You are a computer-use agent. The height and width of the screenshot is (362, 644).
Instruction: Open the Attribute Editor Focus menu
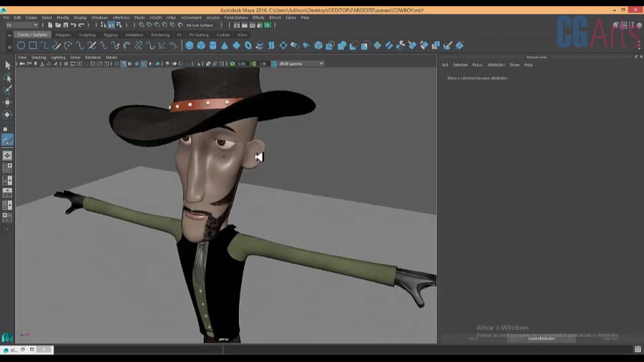click(477, 65)
